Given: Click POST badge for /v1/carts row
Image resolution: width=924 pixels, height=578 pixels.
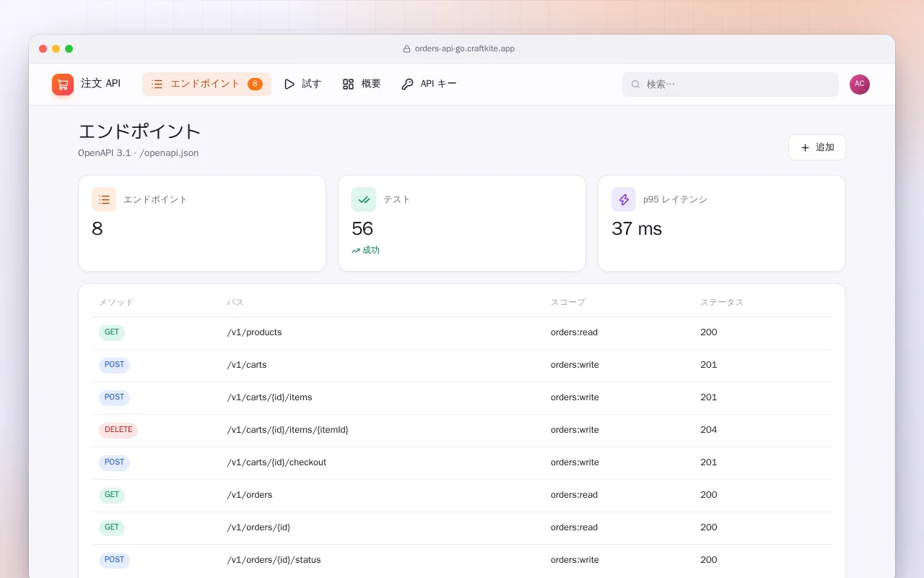Looking at the screenshot, I should click(x=114, y=366).
